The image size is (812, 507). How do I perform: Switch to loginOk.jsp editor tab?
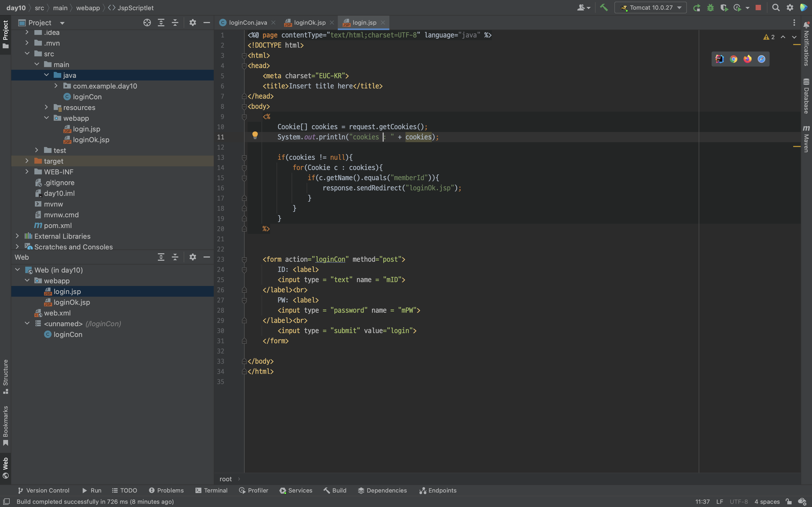tap(309, 23)
